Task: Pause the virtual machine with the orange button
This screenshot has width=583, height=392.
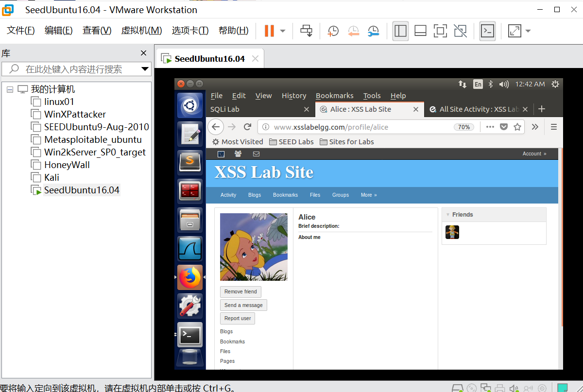Action: pos(269,31)
